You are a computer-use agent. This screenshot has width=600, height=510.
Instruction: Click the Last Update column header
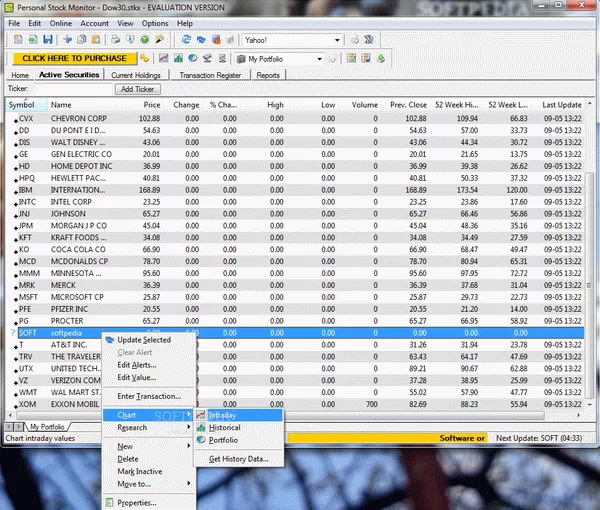click(562, 105)
